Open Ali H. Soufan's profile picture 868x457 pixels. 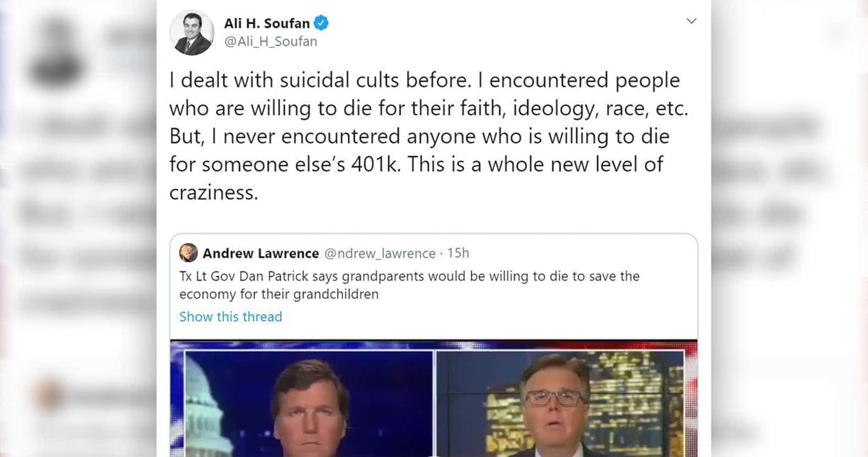point(191,33)
